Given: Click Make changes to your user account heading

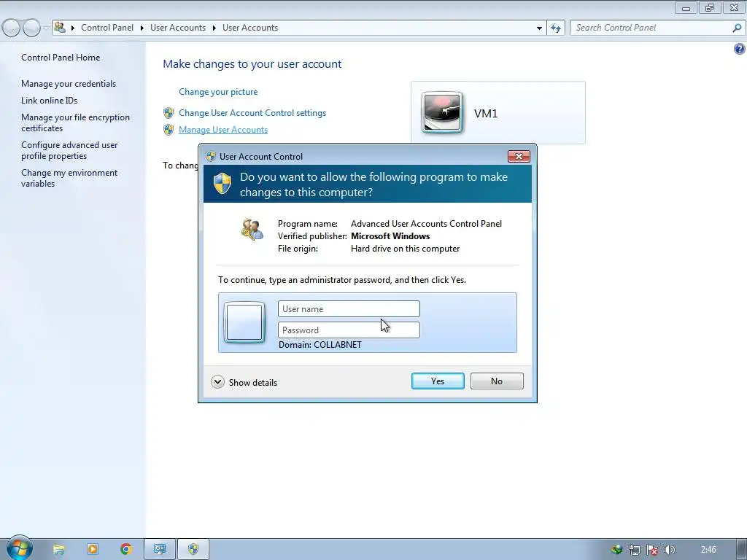Looking at the screenshot, I should pos(252,64).
